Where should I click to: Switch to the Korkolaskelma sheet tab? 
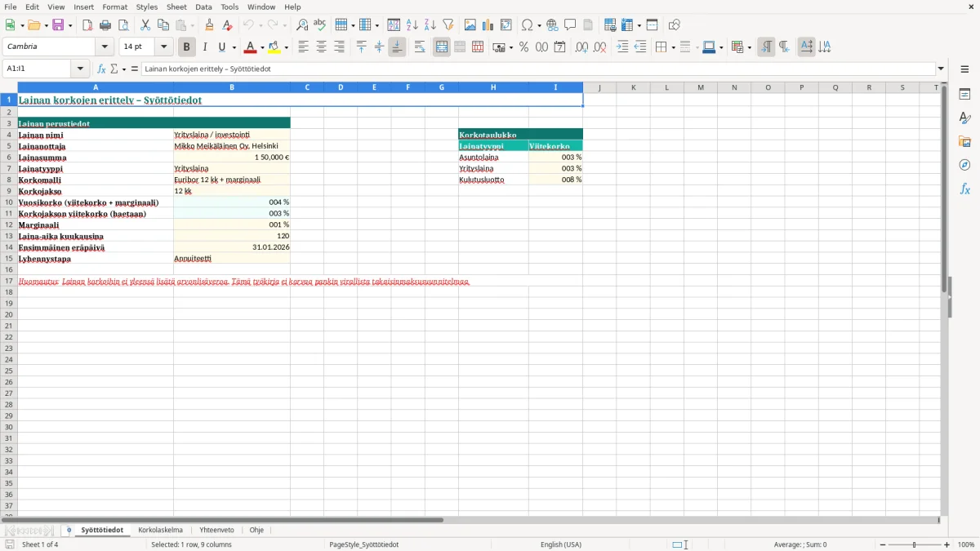160,530
